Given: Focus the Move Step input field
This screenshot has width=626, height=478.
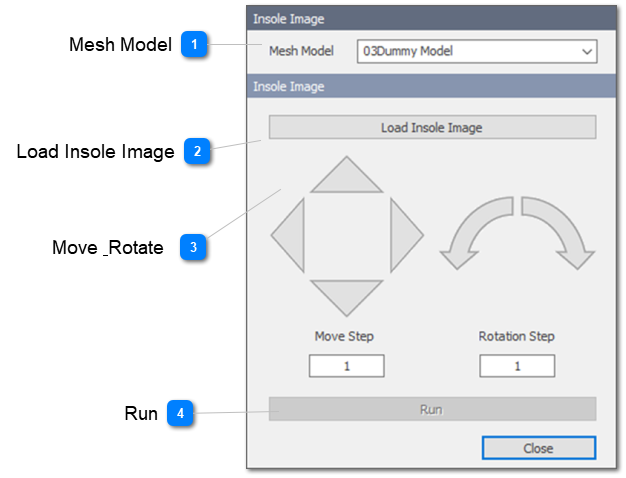Looking at the screenshot, I should pyautogui.click(x=346, y=366).
